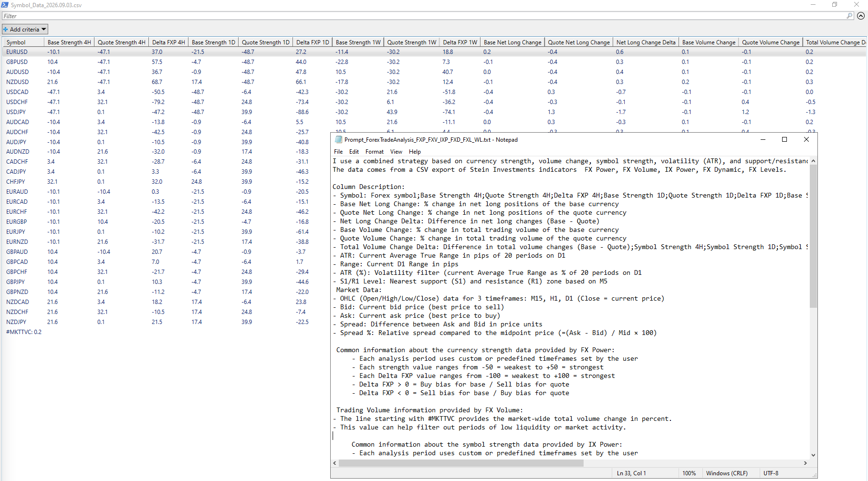Image resolution: width=868 pixels, height=481 pixels.
Task: Open the File menu in Notepad
Action: [x=338, y=151]
